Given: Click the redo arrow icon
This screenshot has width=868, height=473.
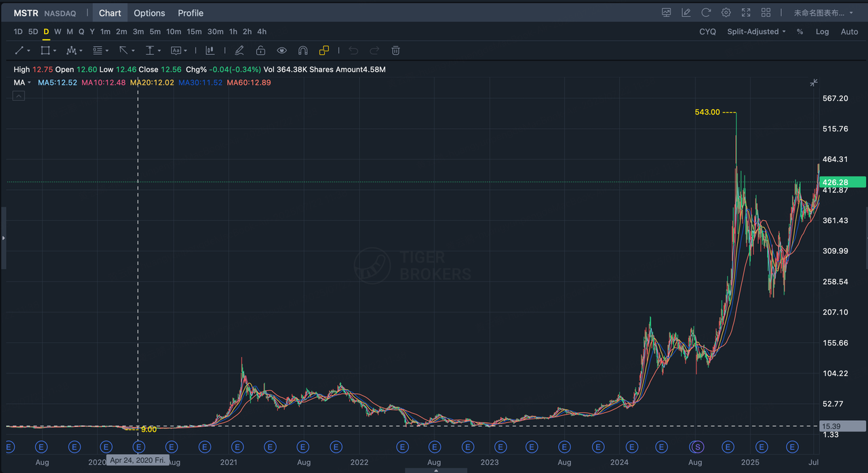Looking at the screenshot, I should pos(374,50).
